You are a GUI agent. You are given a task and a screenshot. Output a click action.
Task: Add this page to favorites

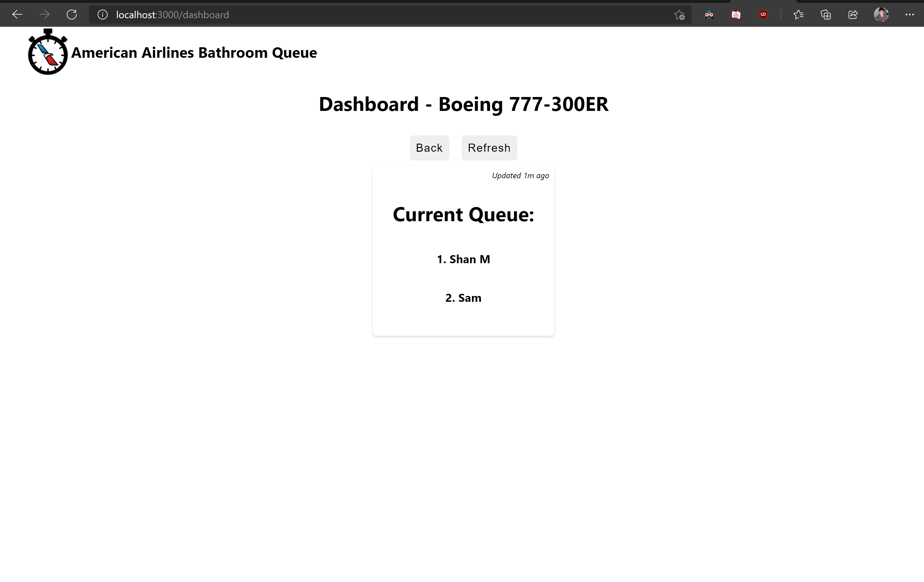[679, 15]
